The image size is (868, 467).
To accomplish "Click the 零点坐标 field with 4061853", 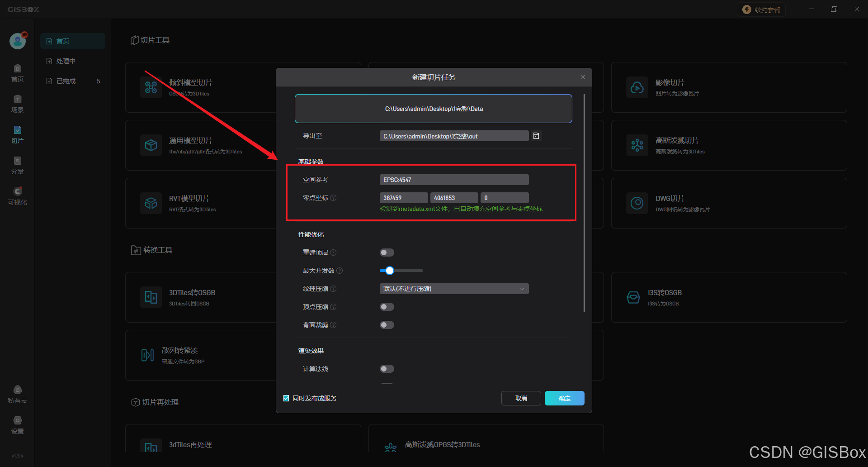I will (x=454, y=198).
